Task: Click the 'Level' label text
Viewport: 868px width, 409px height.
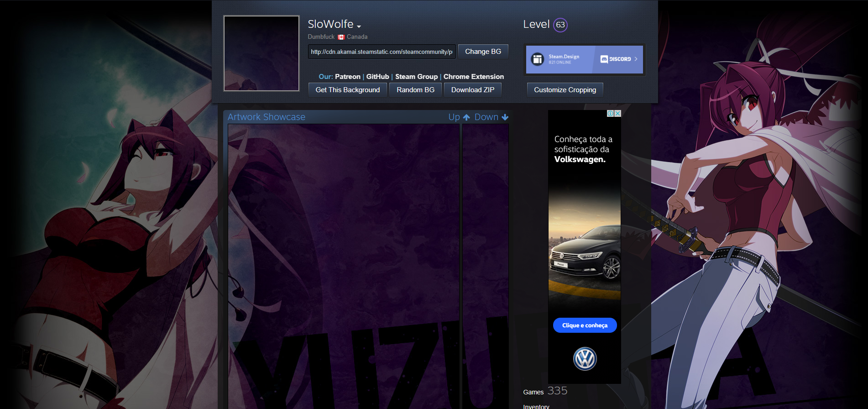Action: tap(536, 24)
